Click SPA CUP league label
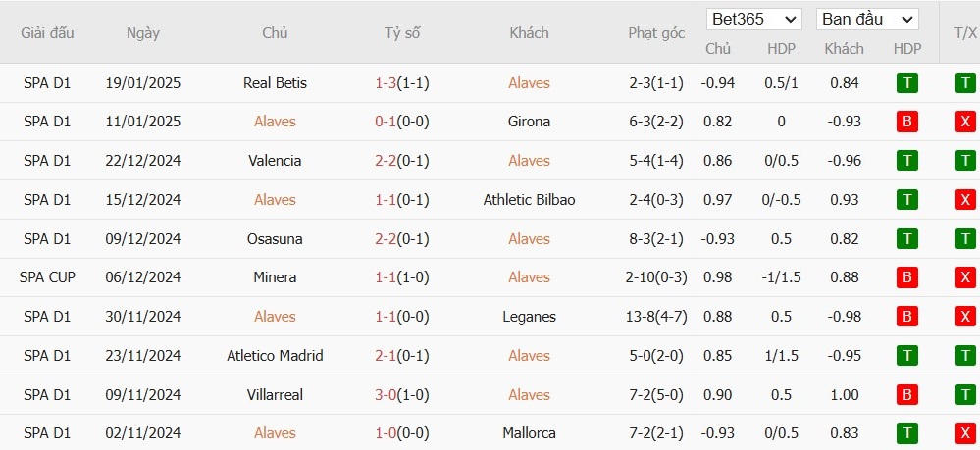Viewport: 980px width, 450px height. (47, 277)
